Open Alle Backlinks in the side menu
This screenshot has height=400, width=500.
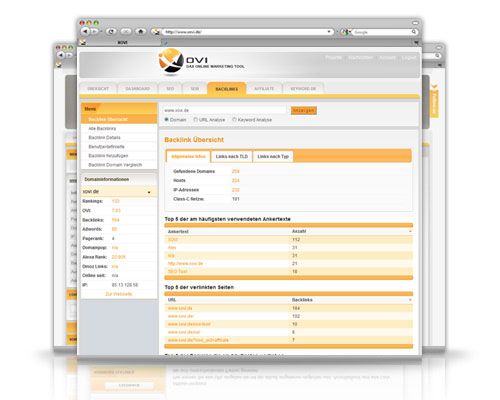[119, 128]
